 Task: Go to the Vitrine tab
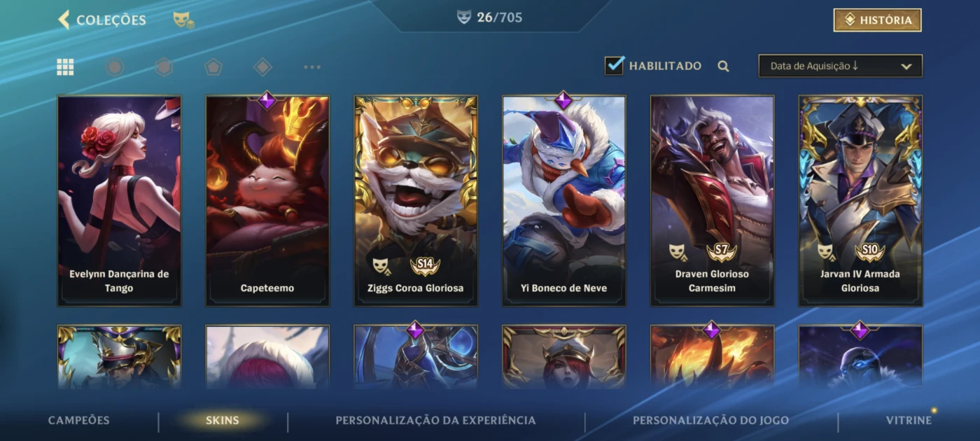[909, 421]
